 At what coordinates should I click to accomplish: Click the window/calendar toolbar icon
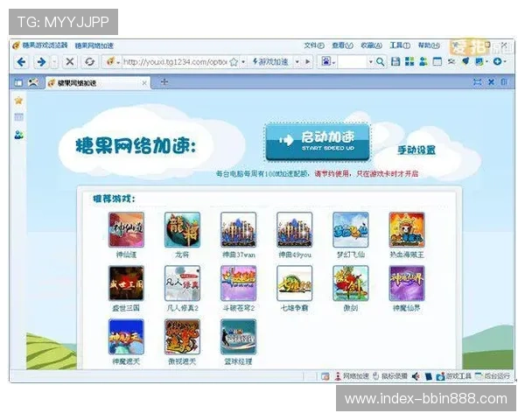click(437, 61)
